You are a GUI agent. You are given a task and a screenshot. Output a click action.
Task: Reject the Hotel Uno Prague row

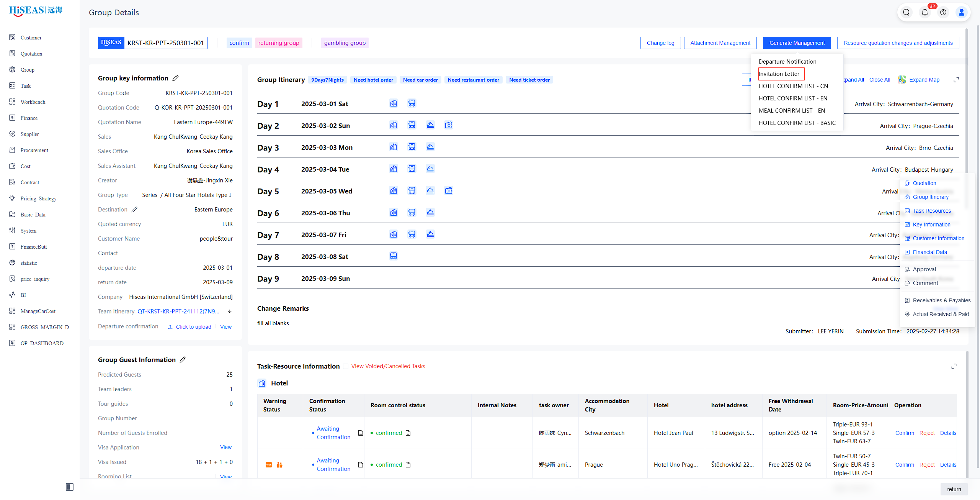[x=927, y=465]
